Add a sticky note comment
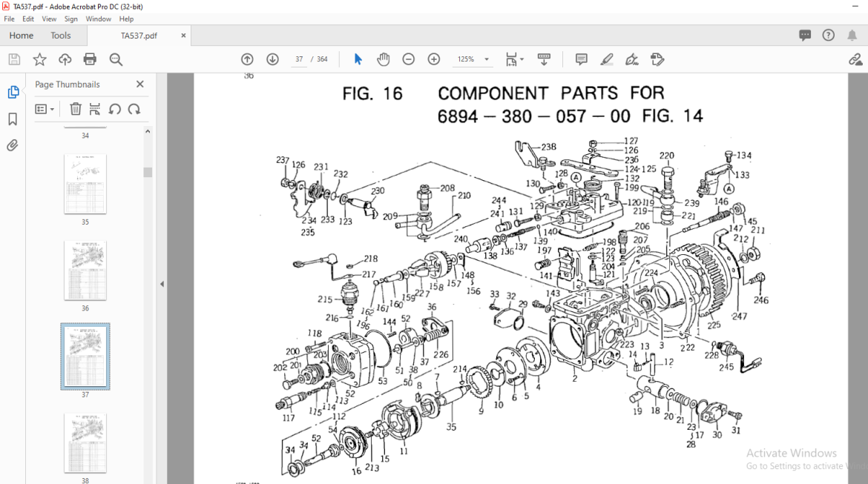 [581, 59]
